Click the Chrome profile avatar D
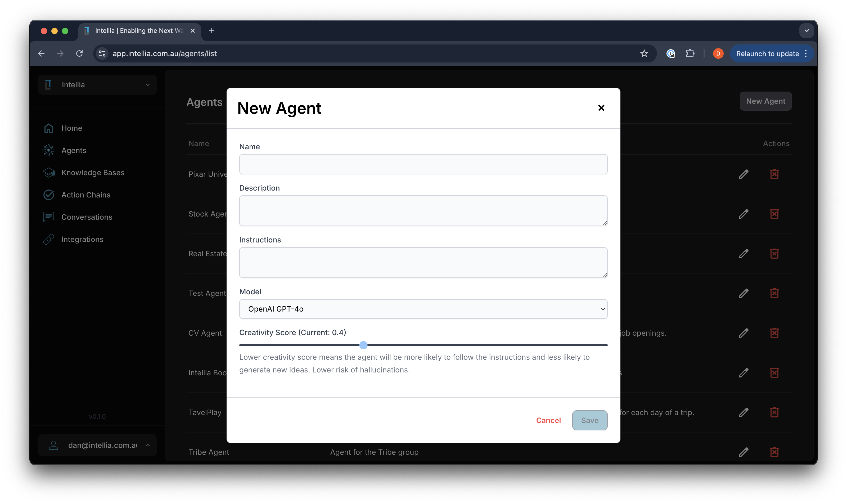This screenshot has height=504, width=847. pos(718,53)
